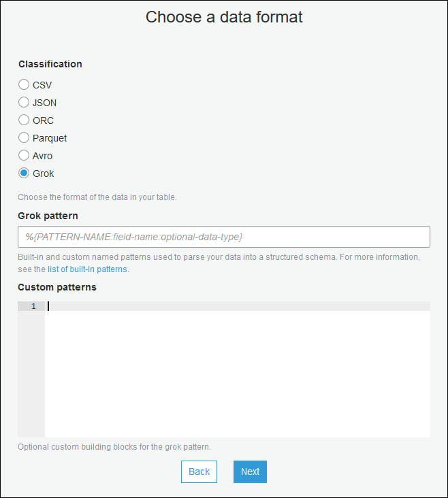Click the 'Custom patterns' section heading
The height and width of the screenshot is (498, 448).
(x=57, y=287)
